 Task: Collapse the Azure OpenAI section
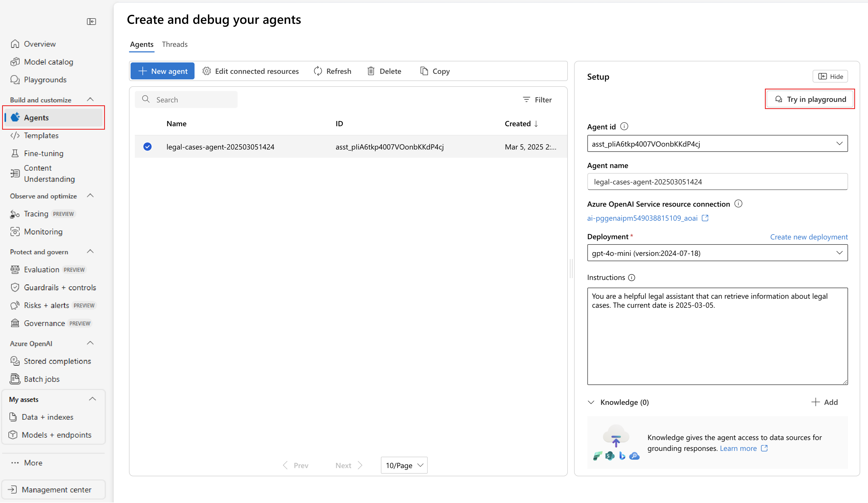tap(90, 343)
